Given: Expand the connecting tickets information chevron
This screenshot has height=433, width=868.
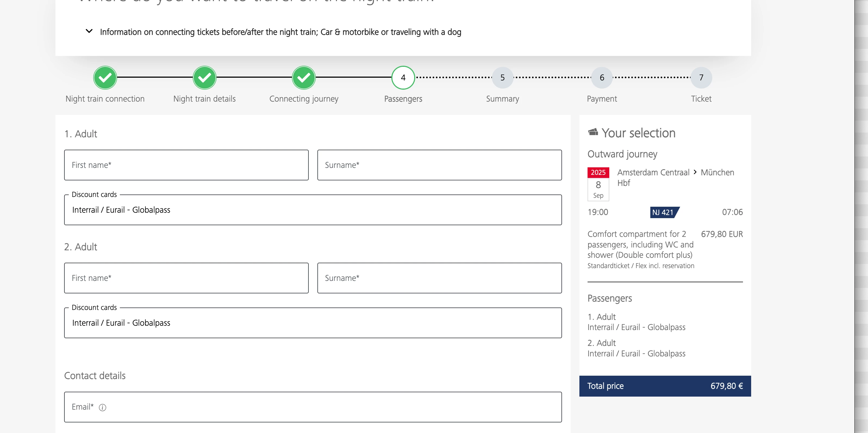Looking at the screenshot, I should tap(89, 31).
